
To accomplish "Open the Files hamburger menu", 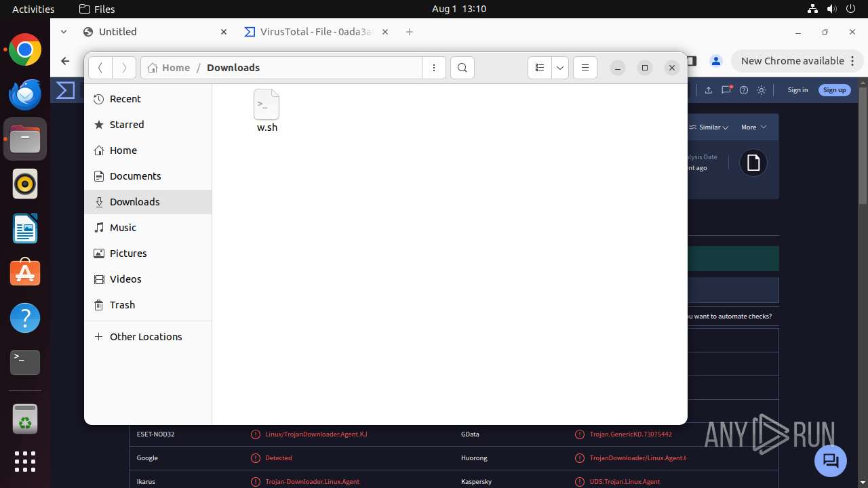I will (x=585, y=68).
